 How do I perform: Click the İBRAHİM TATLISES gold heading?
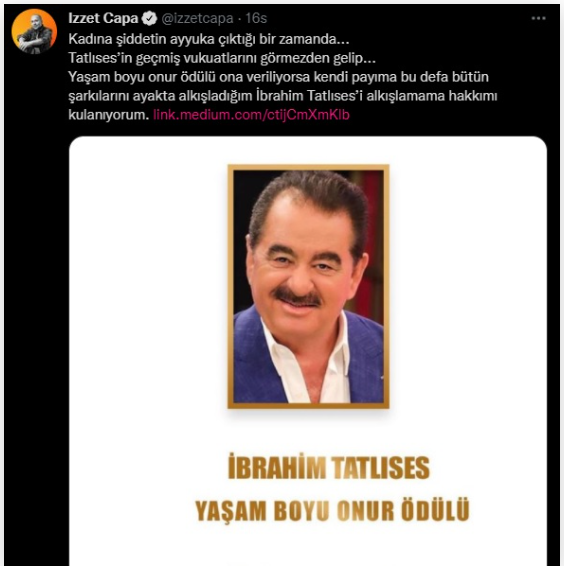(x=329, y=467)
